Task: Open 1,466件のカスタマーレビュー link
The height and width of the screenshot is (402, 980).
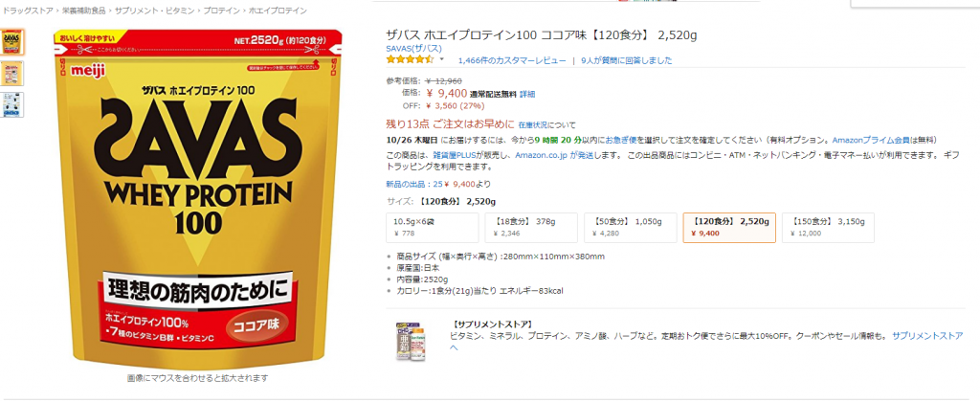Action: (x=512, y=60)
